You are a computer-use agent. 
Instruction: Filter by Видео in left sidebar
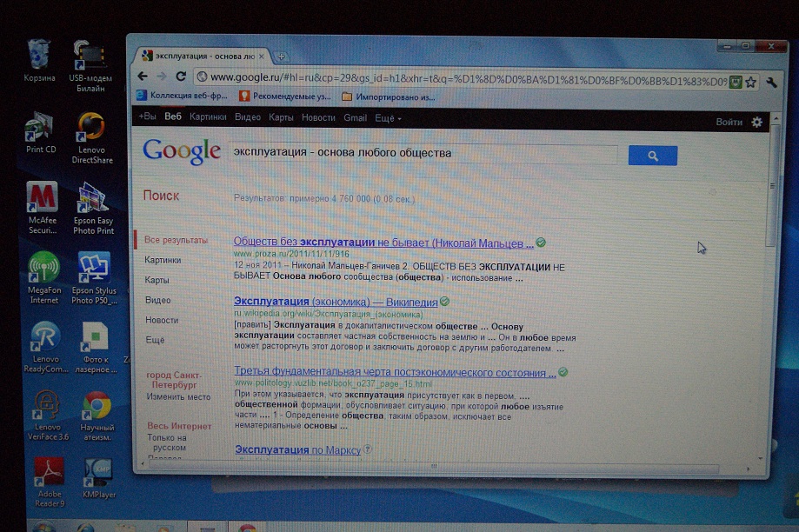click(x=158, y=300)
